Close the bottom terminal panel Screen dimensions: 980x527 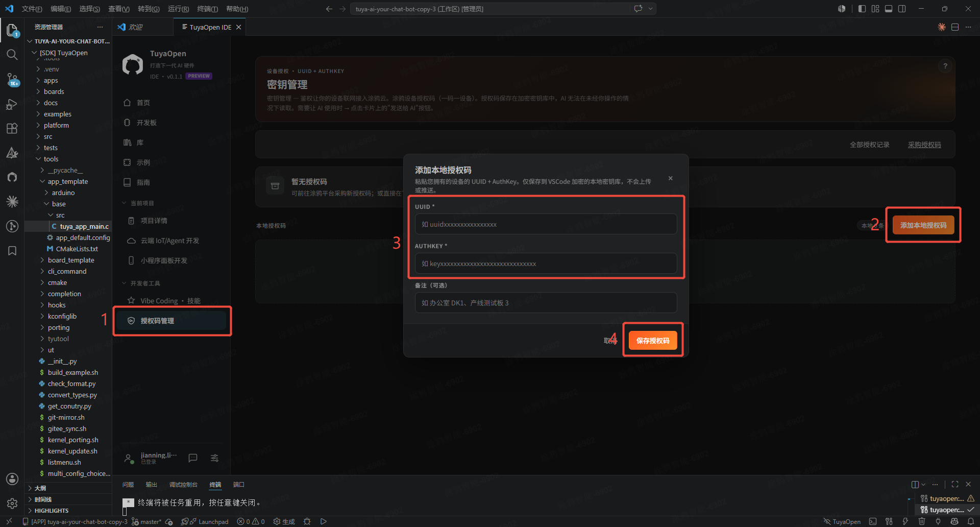[968, 484]
